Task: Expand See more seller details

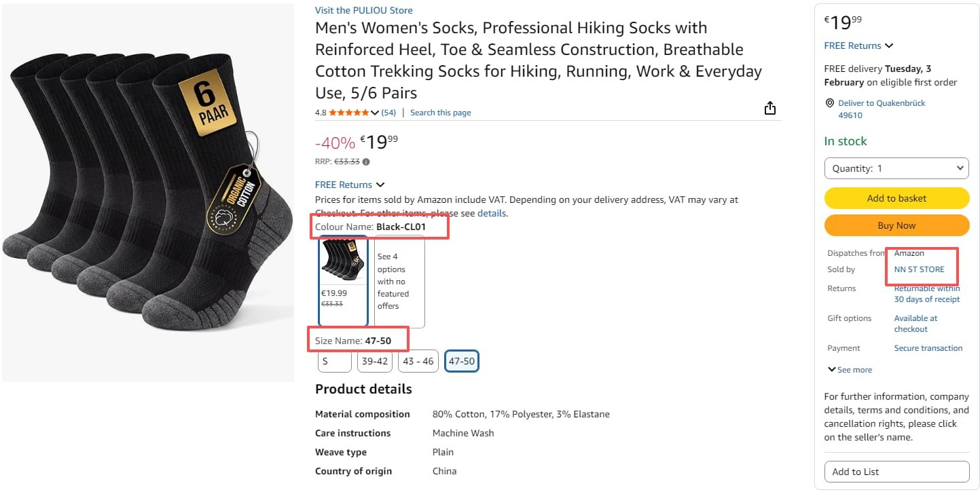Action: pos(850,370)
